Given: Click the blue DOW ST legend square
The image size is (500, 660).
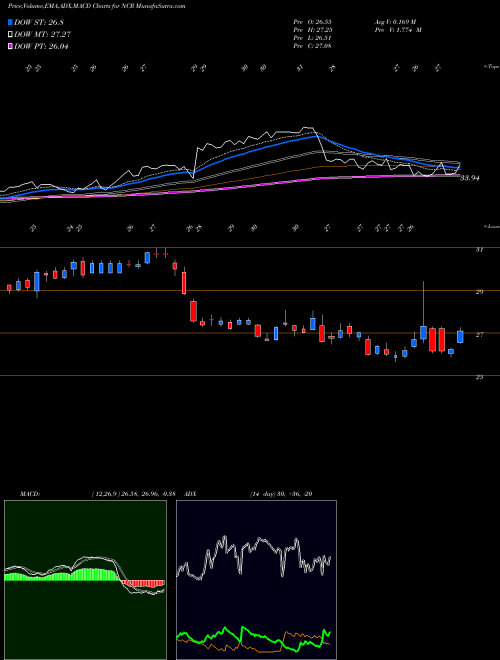Looking at the screenshot, I should click(x=10, y=22).
